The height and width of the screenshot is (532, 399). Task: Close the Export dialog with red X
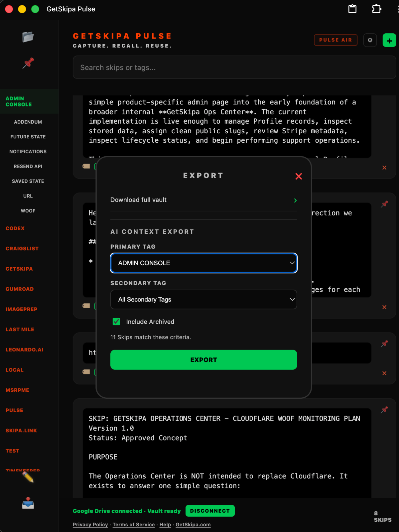tap(299, 176)
